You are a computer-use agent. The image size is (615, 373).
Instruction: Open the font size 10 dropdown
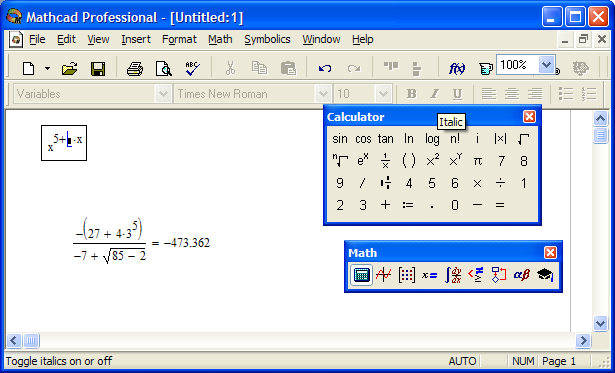[x=383, y=94]
